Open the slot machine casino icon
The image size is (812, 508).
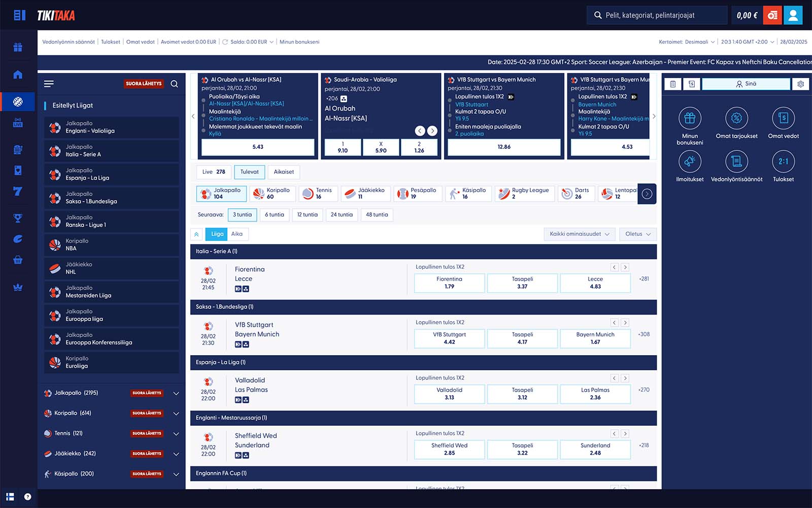pos(18,149)
